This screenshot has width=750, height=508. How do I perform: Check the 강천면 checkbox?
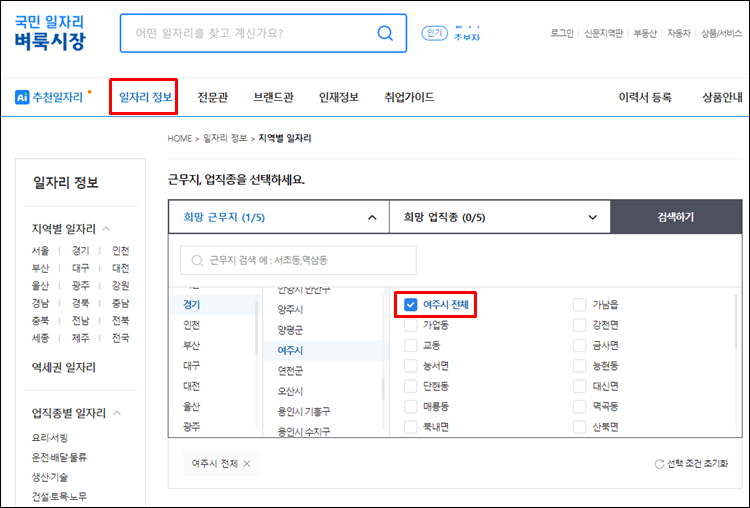point(579,325)
